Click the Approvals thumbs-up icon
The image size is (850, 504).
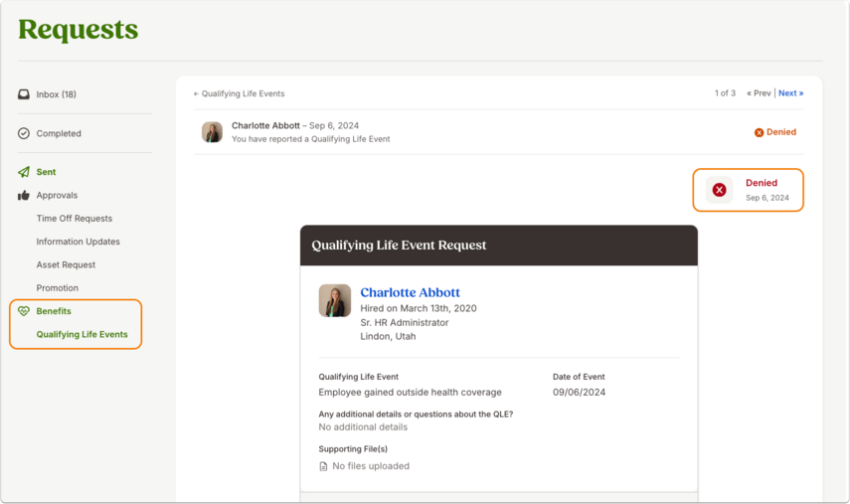(x=24, y=195)
